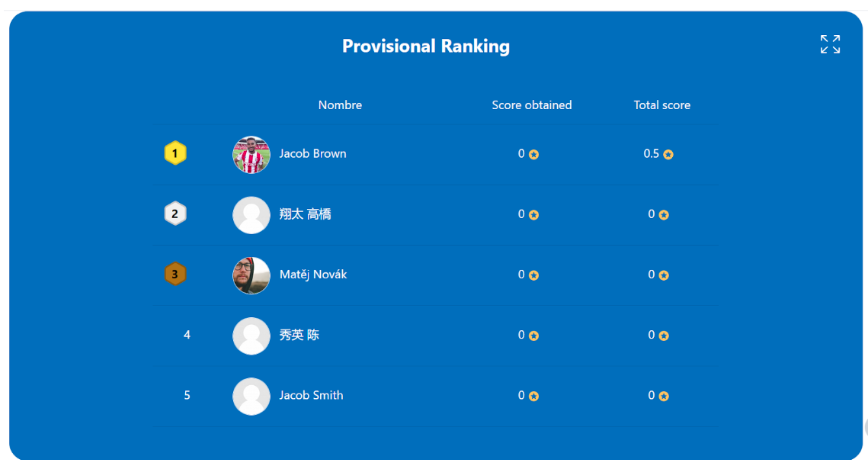The width and height of the screenshot is (868, 466).
Task: Click the gold rank 1 badge
Action: pos(175,153)
